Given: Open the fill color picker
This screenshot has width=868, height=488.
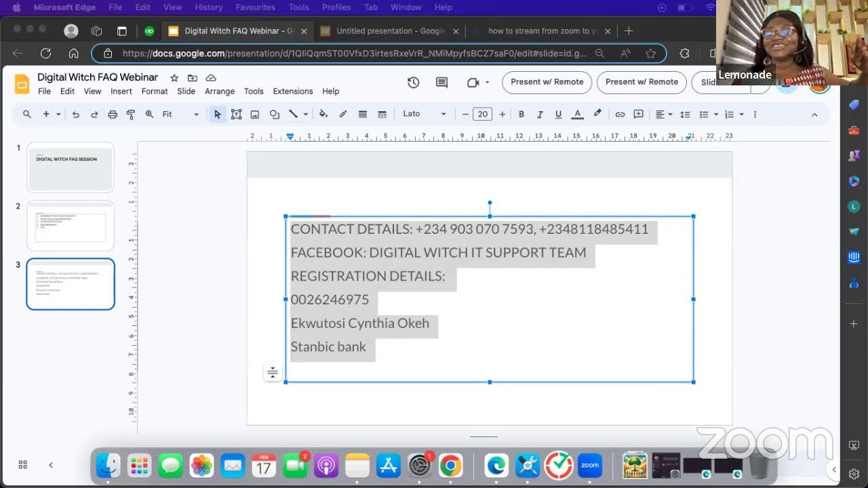Looking at the screenshot, I should point(323,115).
